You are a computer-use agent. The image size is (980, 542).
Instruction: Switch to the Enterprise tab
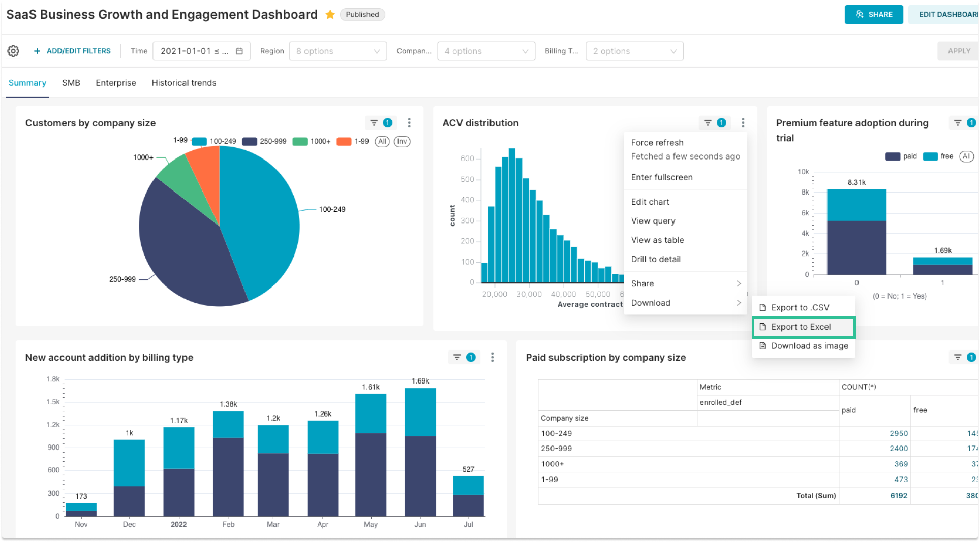coord(115,83)
